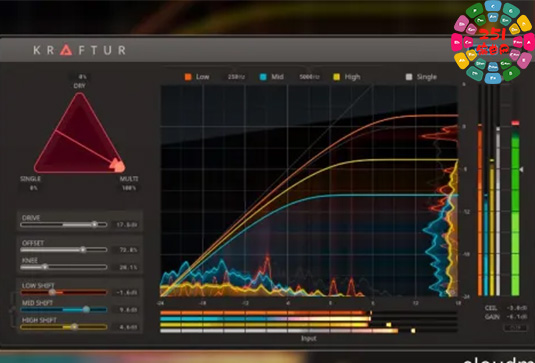535x363 pixels.
Task: Click the KNEE slider thumb
Action: tap(44, 267)
